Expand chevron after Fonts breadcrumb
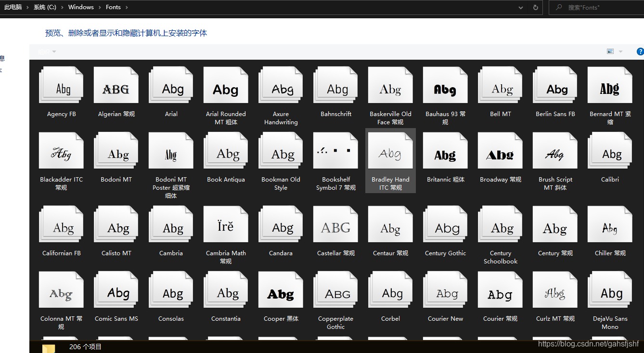This screenshot has width=644, height=353. pos(127,7)
